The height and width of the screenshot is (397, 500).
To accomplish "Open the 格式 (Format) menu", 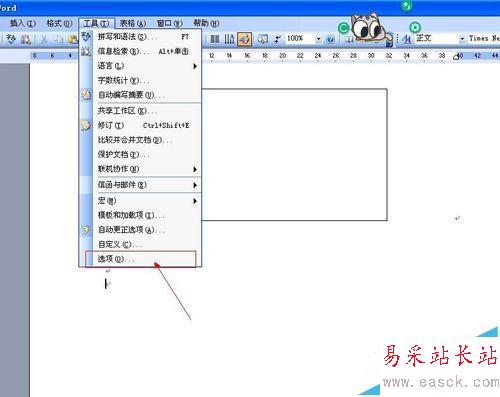I will pyautogui.click(x=59, y=23).
